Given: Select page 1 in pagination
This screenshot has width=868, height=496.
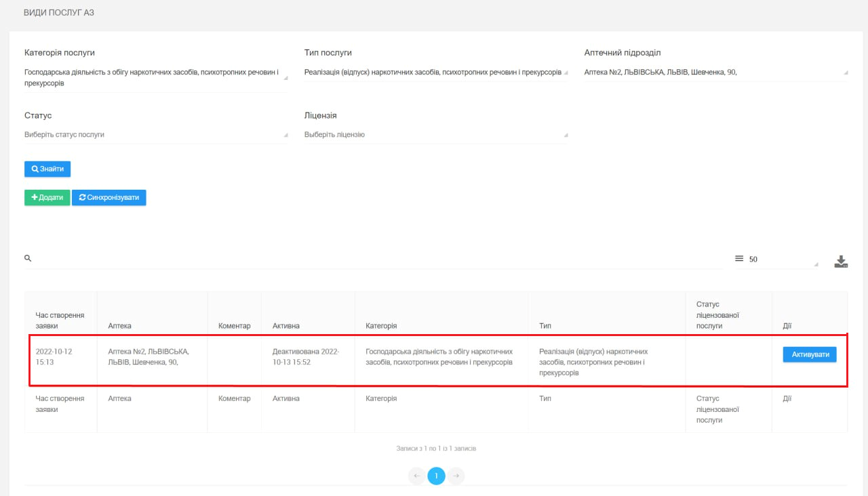Looking at the screenshot, I should [436, 476].
